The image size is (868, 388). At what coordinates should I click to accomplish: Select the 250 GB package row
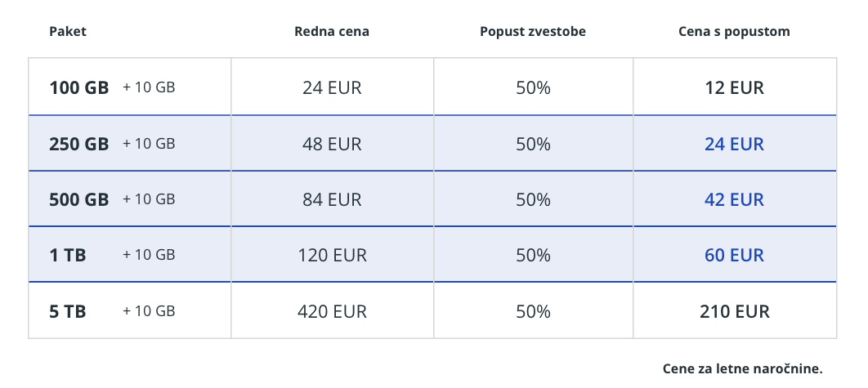432,143
